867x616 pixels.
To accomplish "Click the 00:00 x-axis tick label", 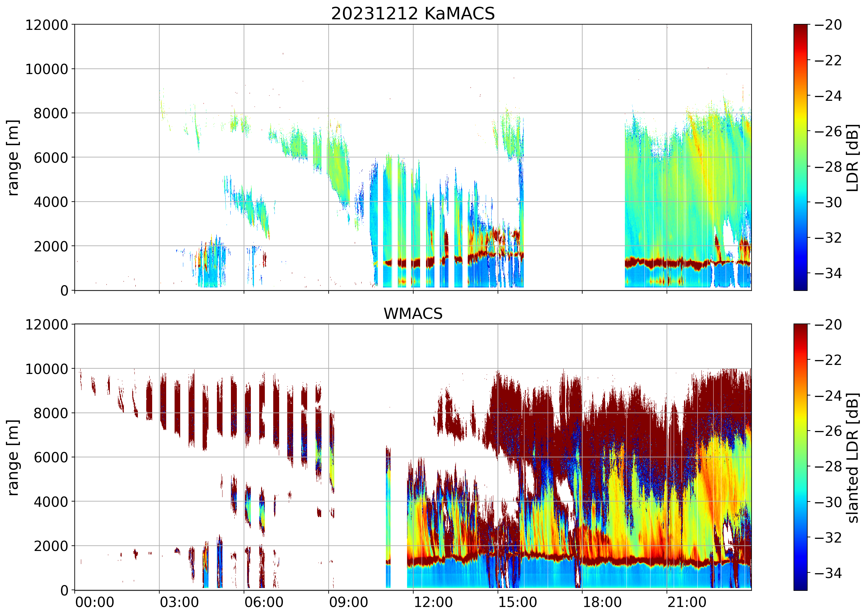I will pyautogui.click(x=95, y=602).
